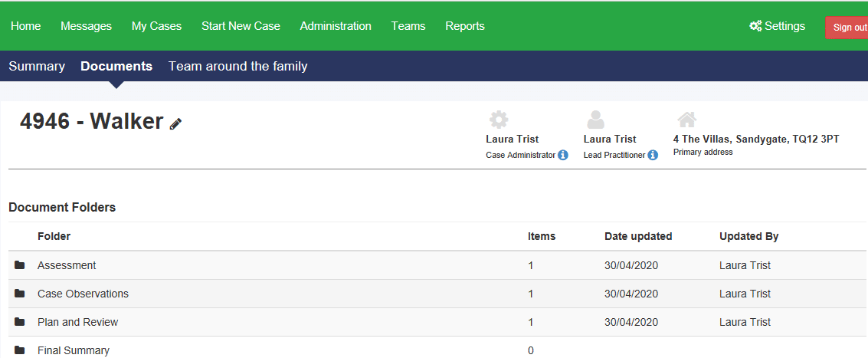Switch to the Summary tab

tap(37, 66)
